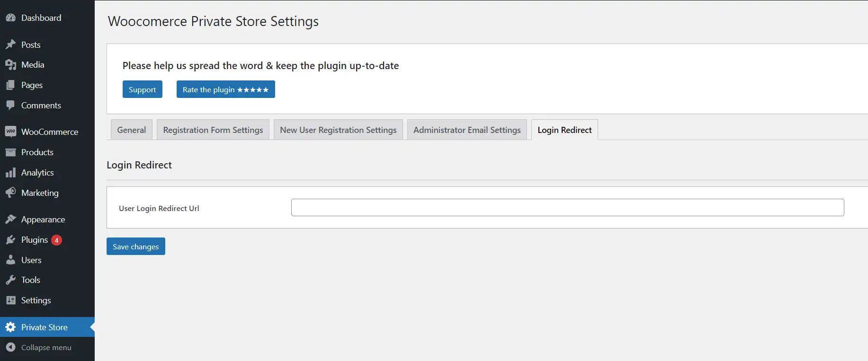Screen dimensions: 868x361
Task: Select Private Store menu label
Action: (x=45, y=327)
